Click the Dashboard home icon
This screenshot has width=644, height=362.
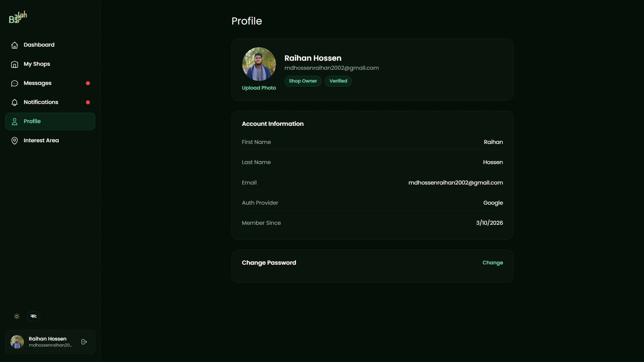[x=14, y=45]
